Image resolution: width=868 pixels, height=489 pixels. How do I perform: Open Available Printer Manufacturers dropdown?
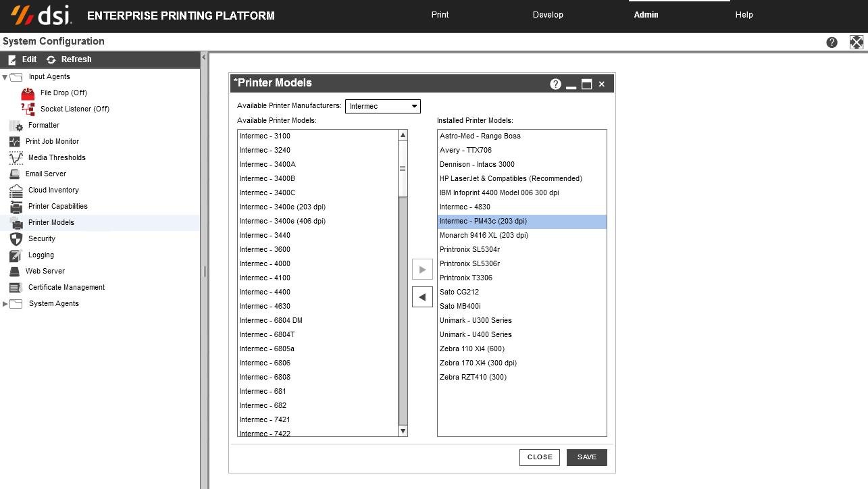pos(383,106)
